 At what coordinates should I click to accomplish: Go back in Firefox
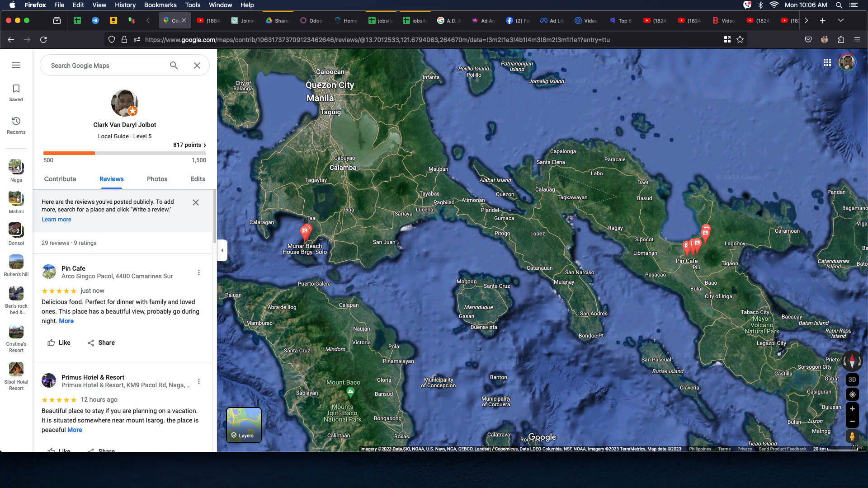click(x=11, y=40)
